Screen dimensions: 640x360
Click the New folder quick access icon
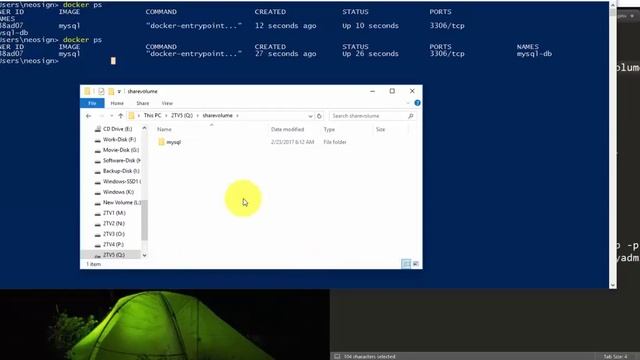point(111,91)
